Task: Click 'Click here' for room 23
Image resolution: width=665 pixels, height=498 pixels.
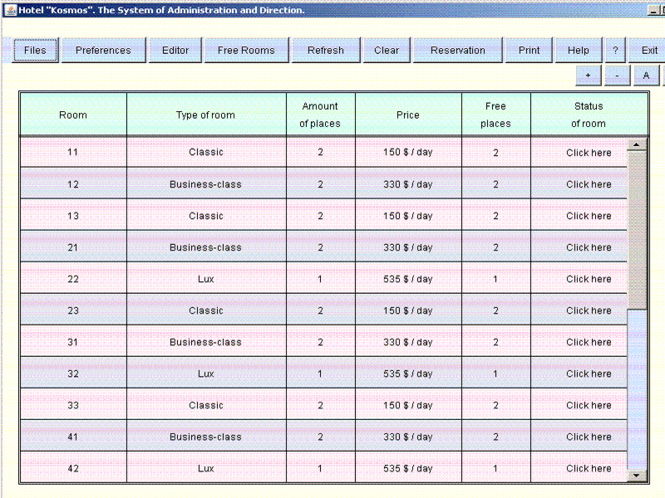Action: click(x=589, y=311)
